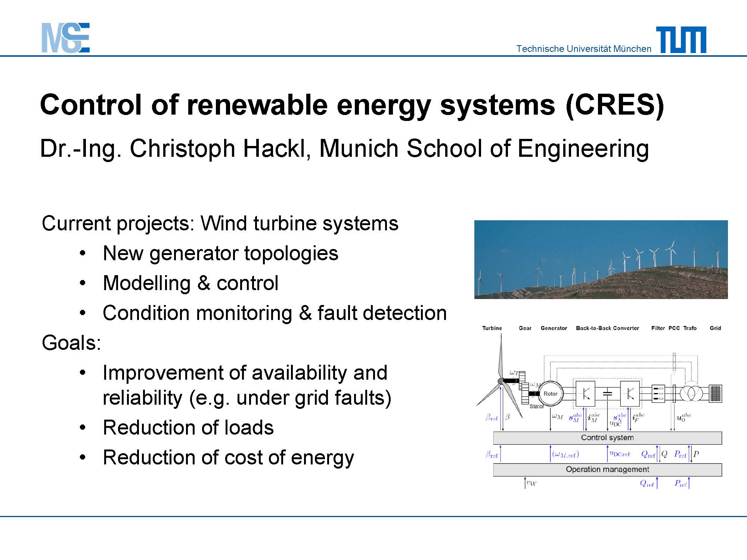Click the 'Trafo' label in diagram
The image size is (747, 560).
(x=690, y=328)
